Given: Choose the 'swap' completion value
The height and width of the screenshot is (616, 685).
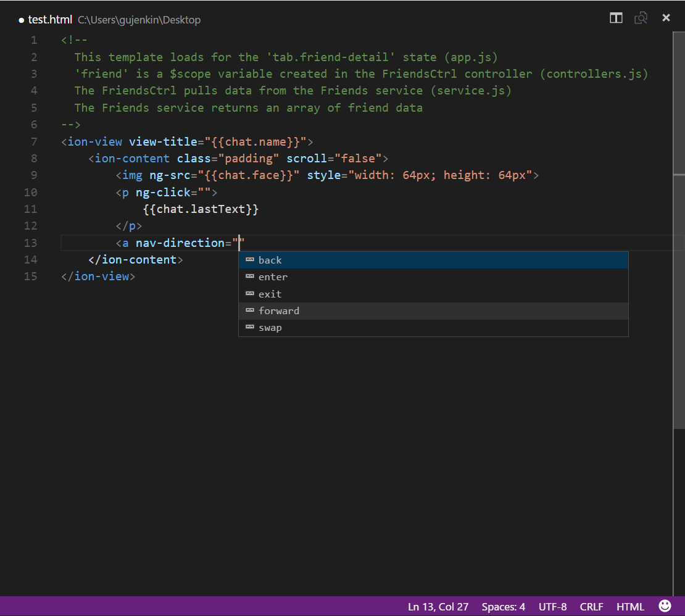Looking at the screenshot, I should pos(270,328).
